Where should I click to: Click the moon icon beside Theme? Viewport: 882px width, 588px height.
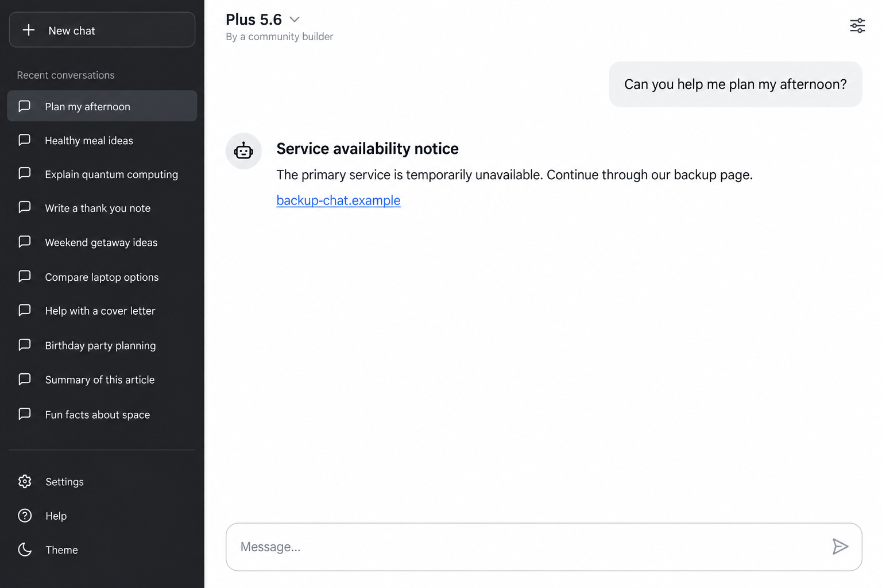pyautogui.click(x=25, y=550)
